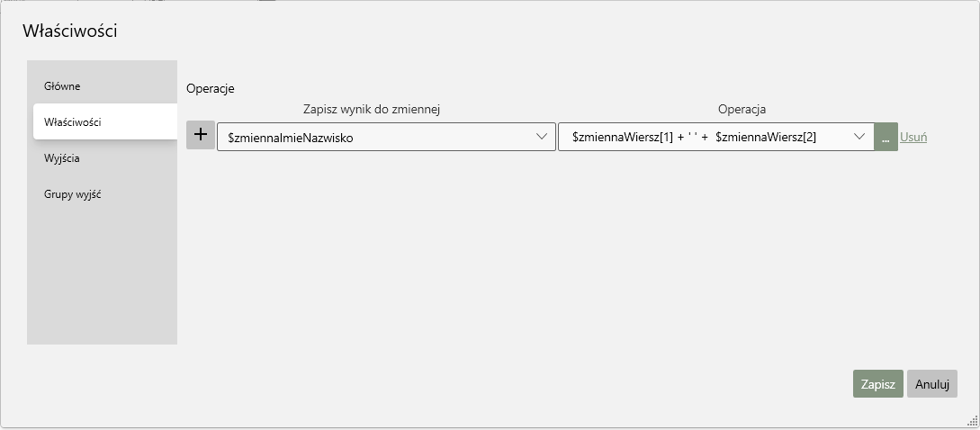The image size is (980, 430).
Task: Open the Wyjścia tab
Action: click(x=62, y=158)
